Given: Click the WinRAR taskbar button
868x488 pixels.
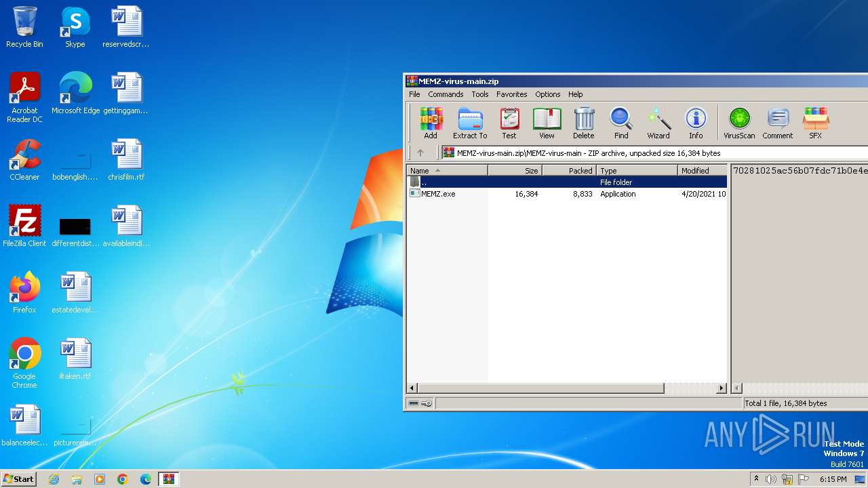Looking at the screenshot, I should pyautogui.click(x=169, y=479).
